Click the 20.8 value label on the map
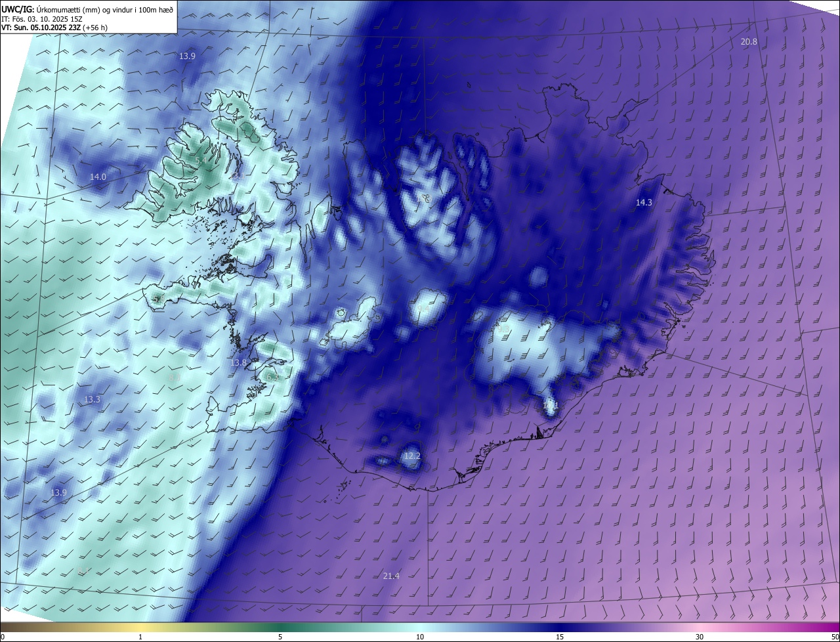 click(x=749, y=41)
